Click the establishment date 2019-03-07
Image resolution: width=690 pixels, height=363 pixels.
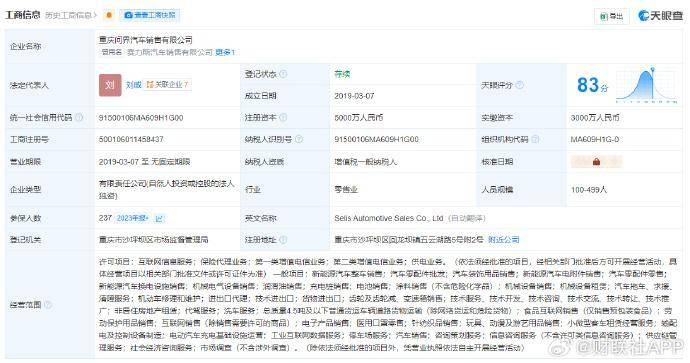pos(354,96)
